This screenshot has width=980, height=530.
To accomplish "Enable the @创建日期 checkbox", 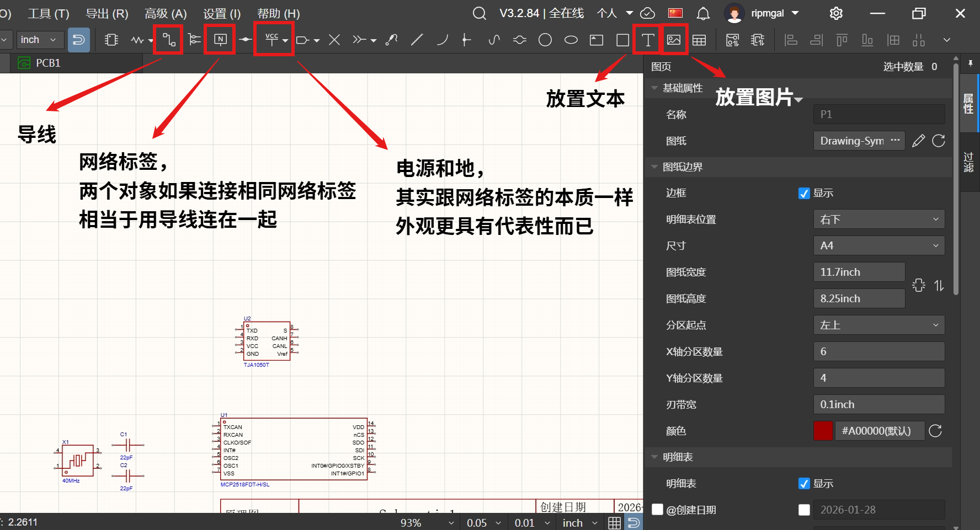I will point(657,510).
